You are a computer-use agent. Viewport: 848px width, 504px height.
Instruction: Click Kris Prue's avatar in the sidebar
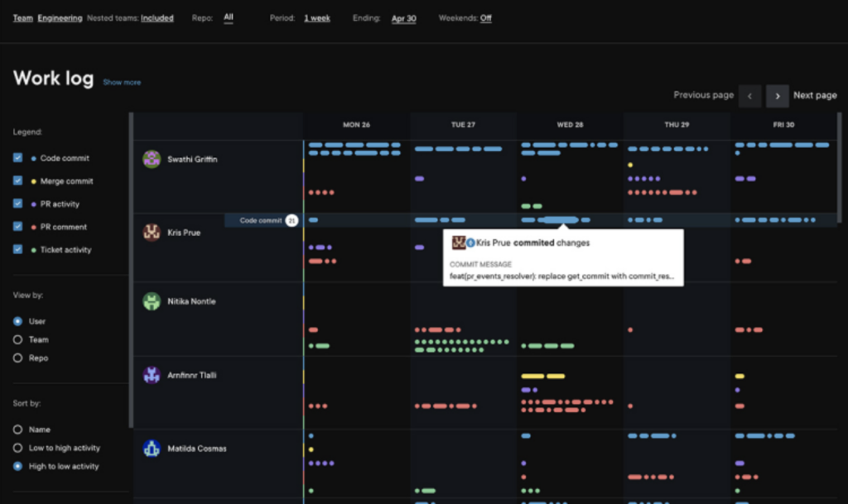(154, 232)
